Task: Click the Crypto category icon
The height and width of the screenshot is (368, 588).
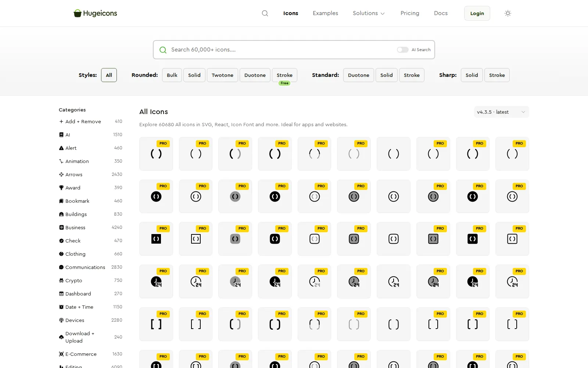Action: 61,280
